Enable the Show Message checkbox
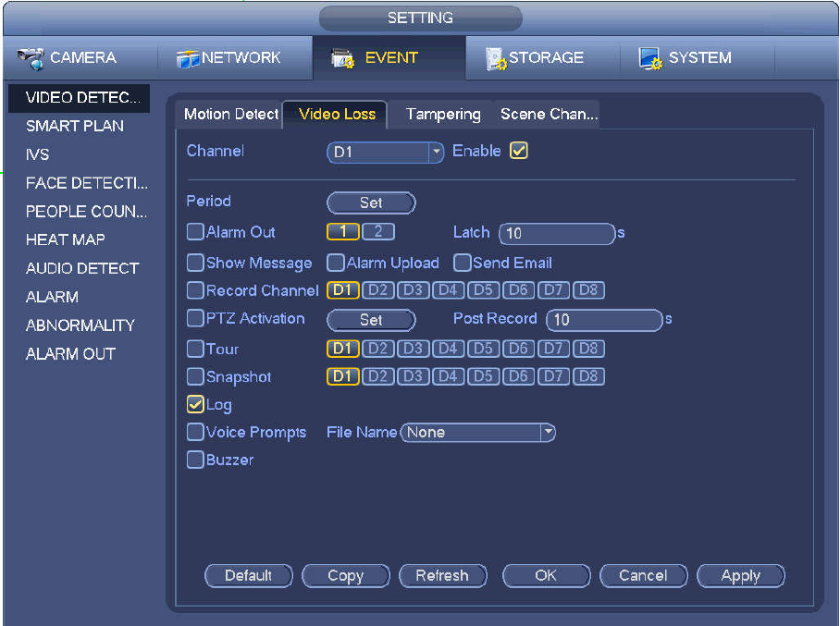 pos(195,263)
